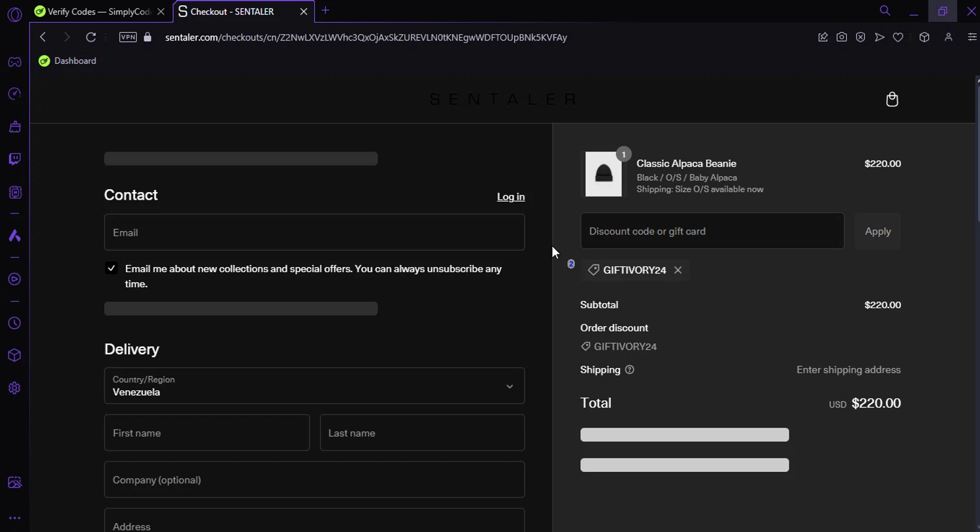Take a snapshot with camera icon

[x=841, y=37]
